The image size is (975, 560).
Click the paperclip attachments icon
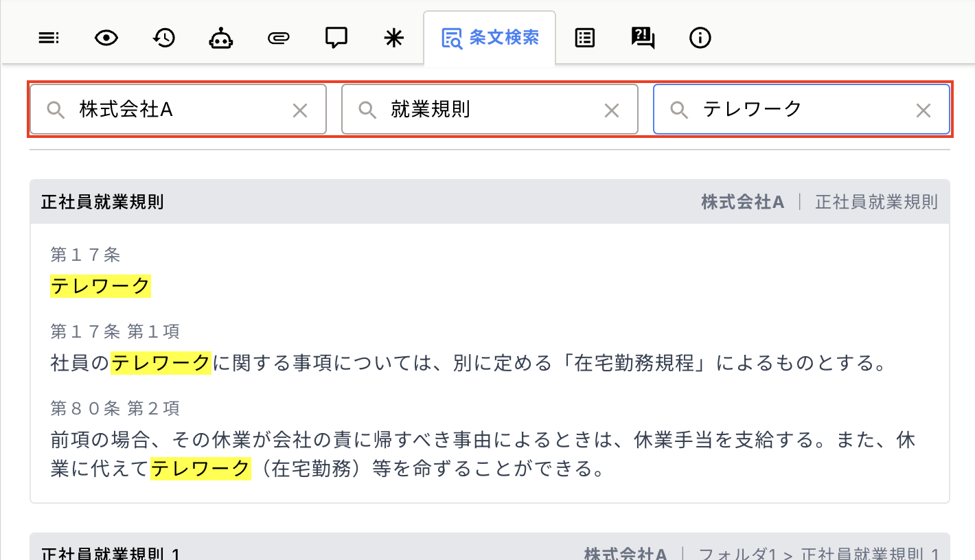click(278, 38)
